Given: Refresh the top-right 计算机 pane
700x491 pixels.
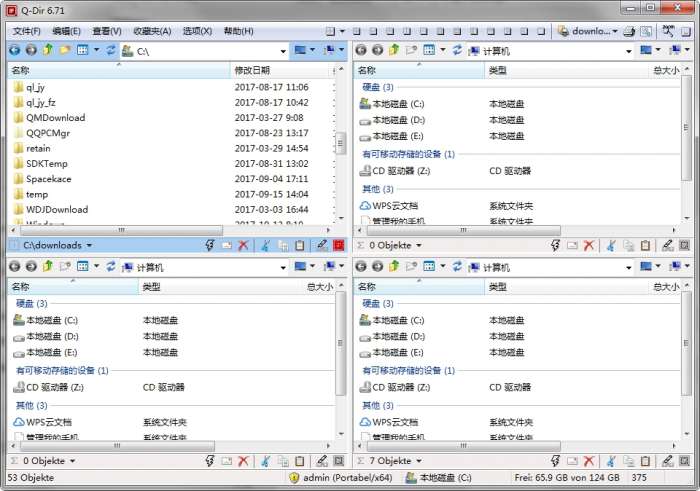Looking at the screenshot, I should 457,50.
